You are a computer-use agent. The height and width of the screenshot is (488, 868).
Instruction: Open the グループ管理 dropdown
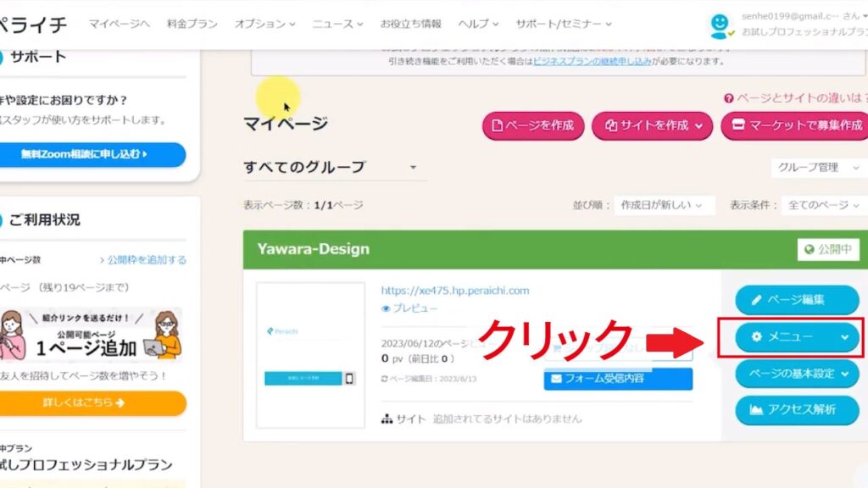819,168
